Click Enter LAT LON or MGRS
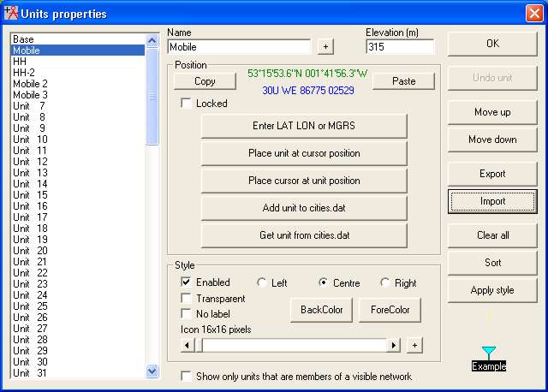Viewport: 548px width, 392px height. pyautogui.click(x=304, y=126)
